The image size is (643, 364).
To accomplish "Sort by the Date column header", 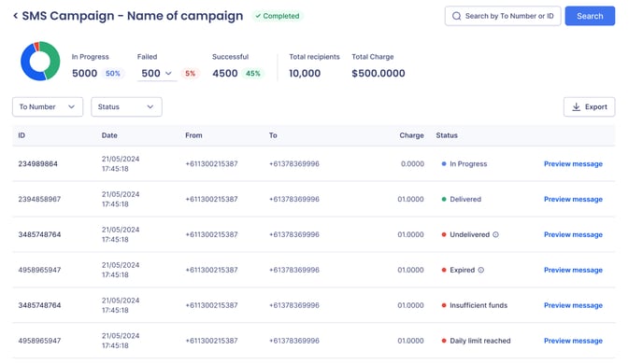I will pyautogui.click(x=109, y=135).
